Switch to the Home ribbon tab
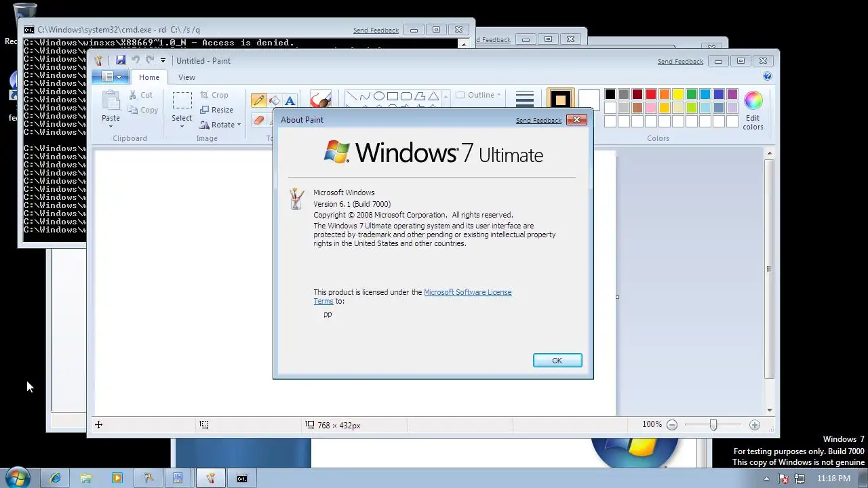 coord(149,77)
